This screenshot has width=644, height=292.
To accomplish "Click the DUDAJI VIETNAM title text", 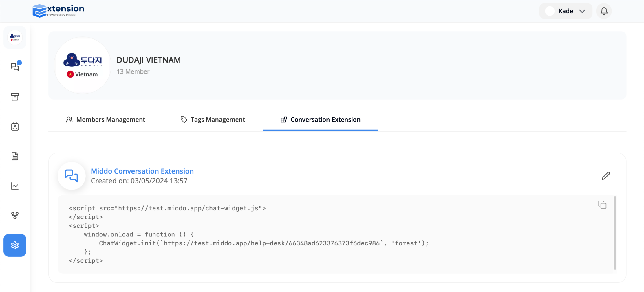I will coord(149,60).
